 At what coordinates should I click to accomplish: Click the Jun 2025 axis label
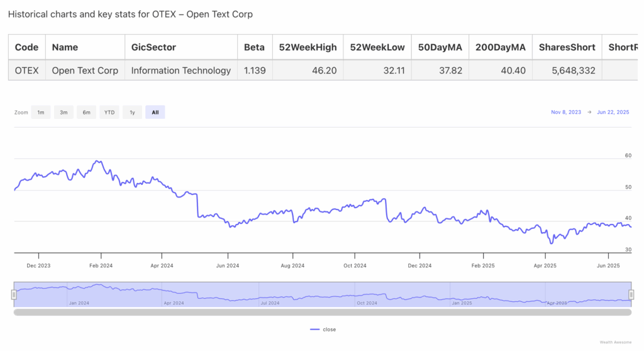point(608,265)
